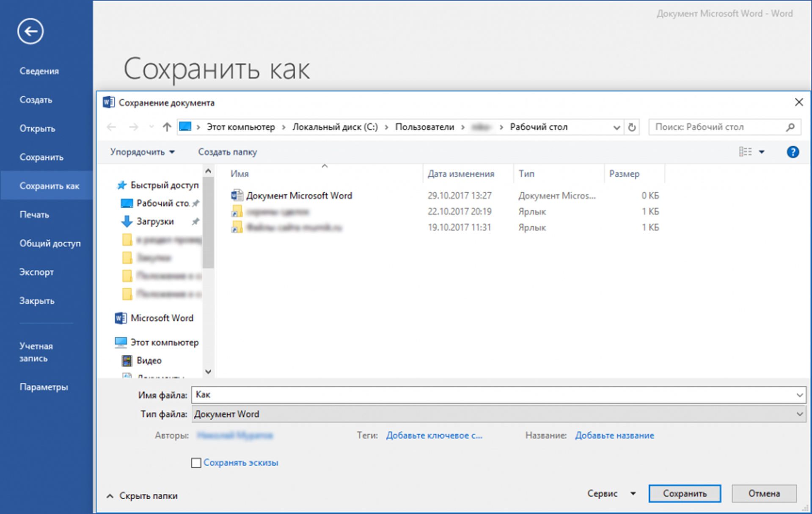Sort by the Размер column header
Image resolution: width=812 pixels, height=514 pixels.
click(x=634, y=174)
